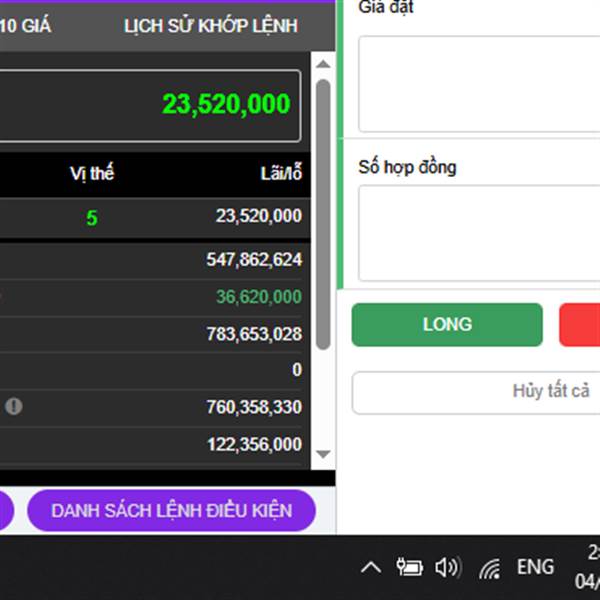The width and height of the screenshot is (600, 600).
Task: Click the ENG input language indicator
Action: (x=535, y=567)
